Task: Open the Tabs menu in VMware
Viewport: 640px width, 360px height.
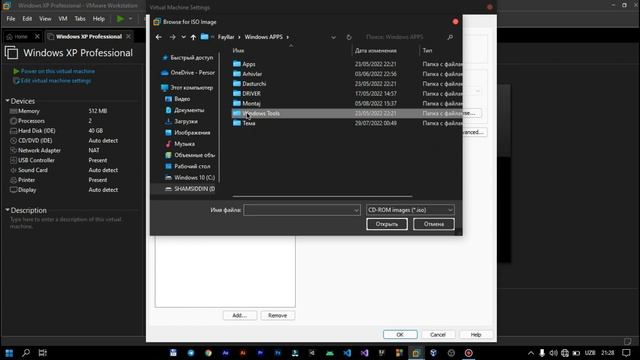Action: tap(80, 19)
